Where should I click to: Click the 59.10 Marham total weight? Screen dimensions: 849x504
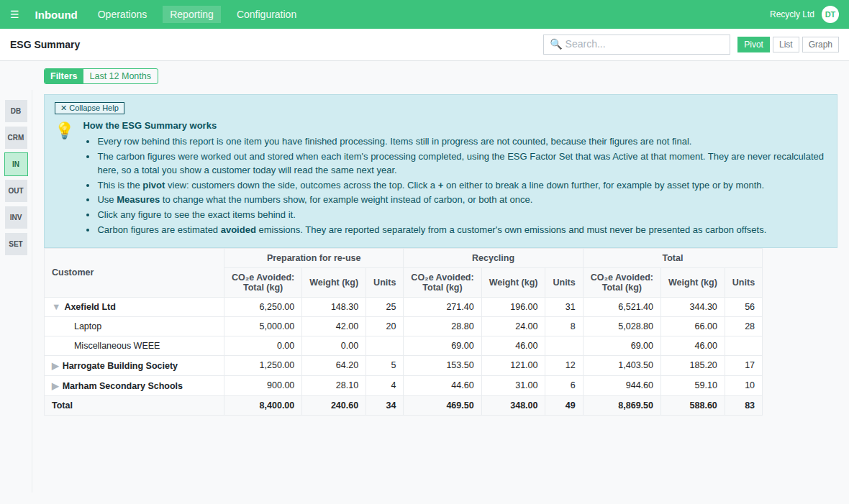[706, 385]
